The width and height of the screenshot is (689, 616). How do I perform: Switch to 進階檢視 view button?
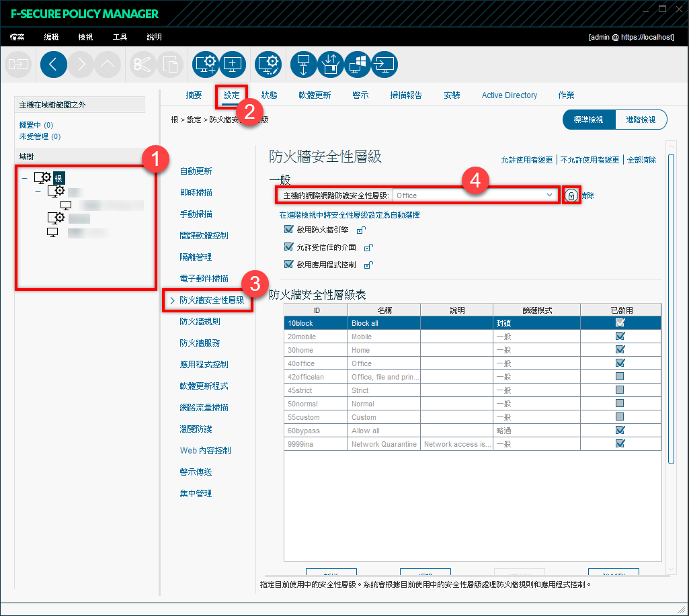641,120
